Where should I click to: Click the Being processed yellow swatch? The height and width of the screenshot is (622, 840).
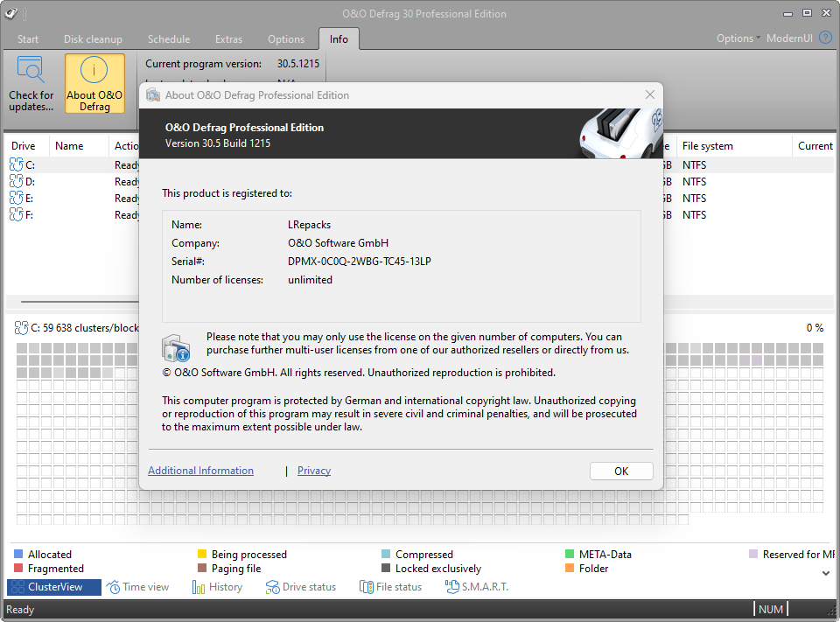[x=202, y=554]
